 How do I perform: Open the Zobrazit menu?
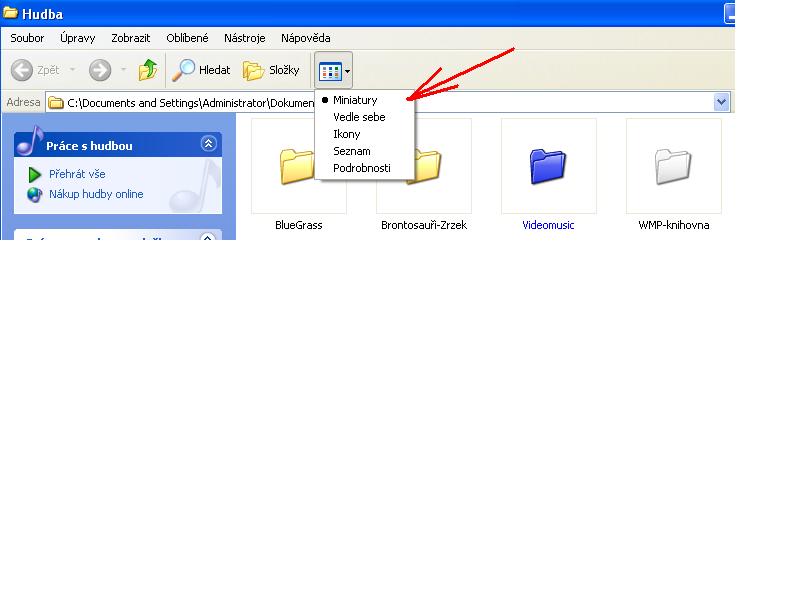tap(131, 38)
